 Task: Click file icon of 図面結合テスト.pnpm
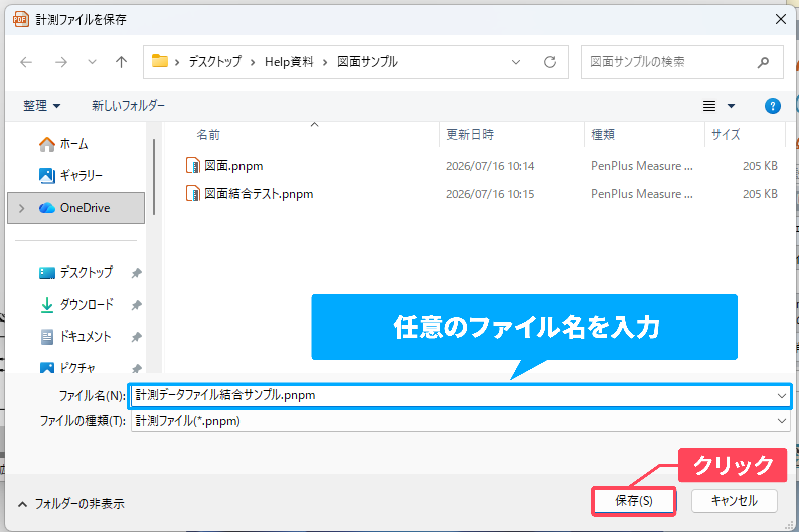coord(193,194)
